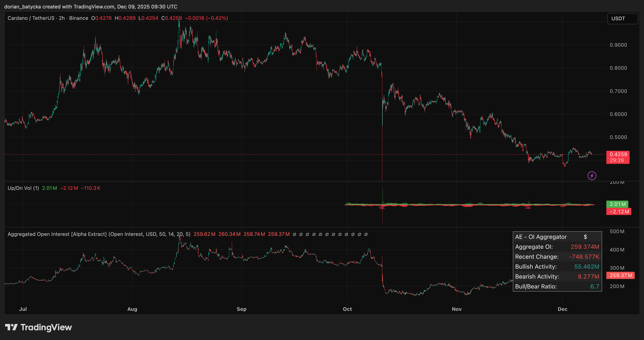This screenshot has width=644, height=340.
Task: Click the dollar sign in OI Aggregator header
Action: (585, 237)
